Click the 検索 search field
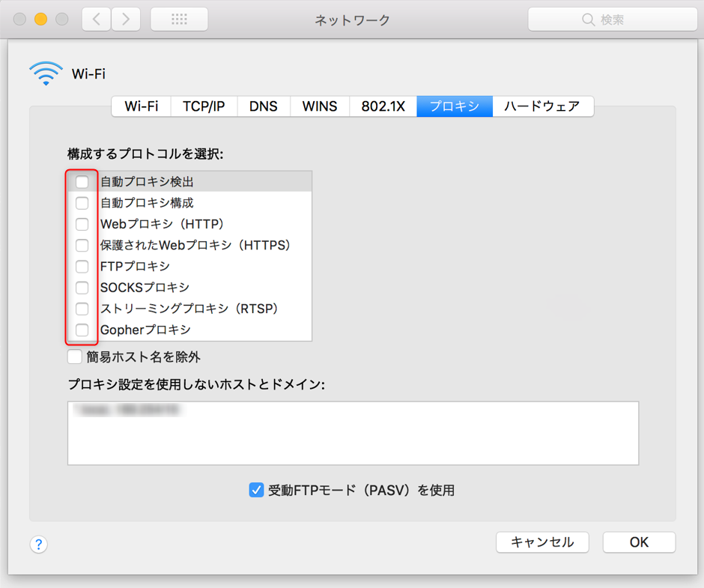Image resolution: width=704 pixels, height=588 pixels. coord(622,20)
